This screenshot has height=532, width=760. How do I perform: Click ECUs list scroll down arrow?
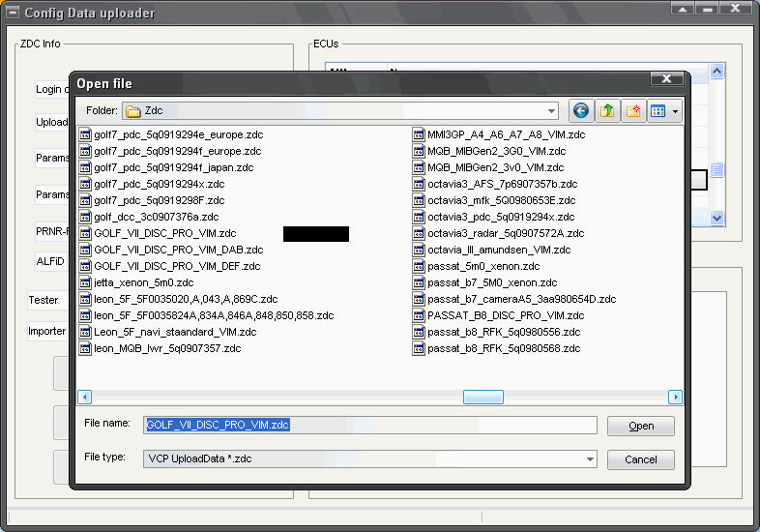pyautogui.click(x=716, y=219)
